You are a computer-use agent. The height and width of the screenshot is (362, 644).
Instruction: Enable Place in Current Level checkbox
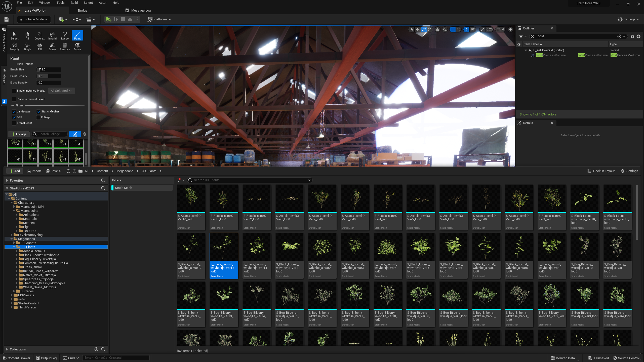click(14, 99)
